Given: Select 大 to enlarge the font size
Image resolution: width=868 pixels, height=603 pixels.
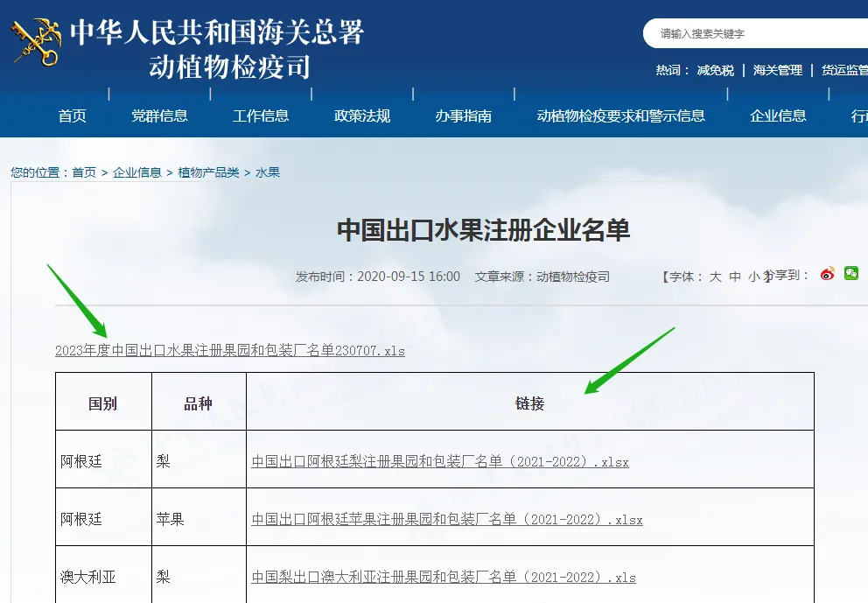Looking at the screenshot, I should coord(717,275).
